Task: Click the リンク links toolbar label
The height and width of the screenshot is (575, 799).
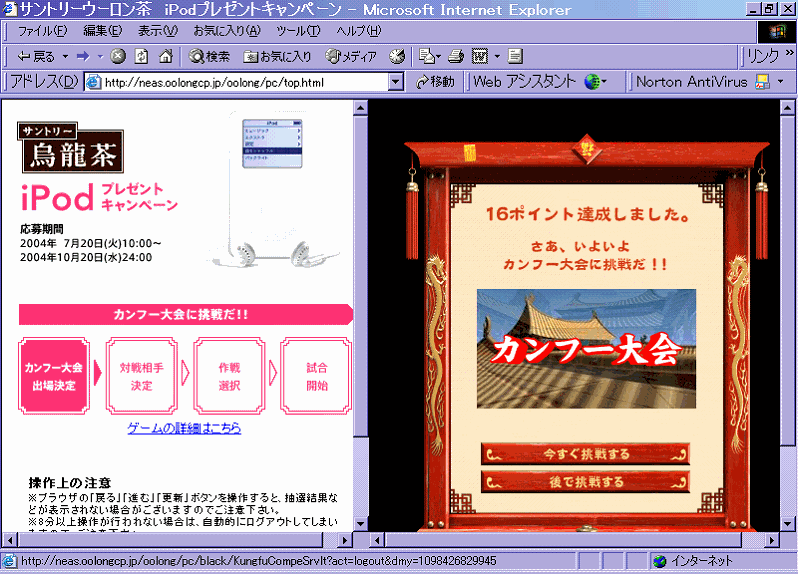Action: click(763, 56)
